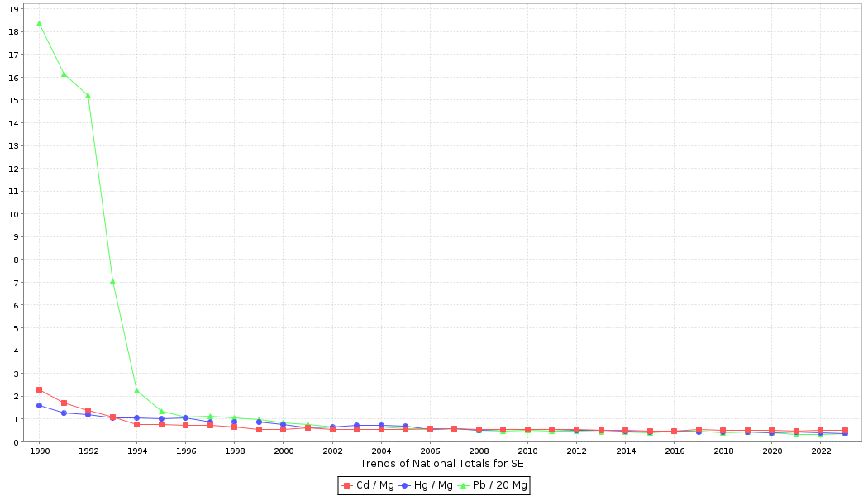Select the Pb data point for 1991

[64, 74]
